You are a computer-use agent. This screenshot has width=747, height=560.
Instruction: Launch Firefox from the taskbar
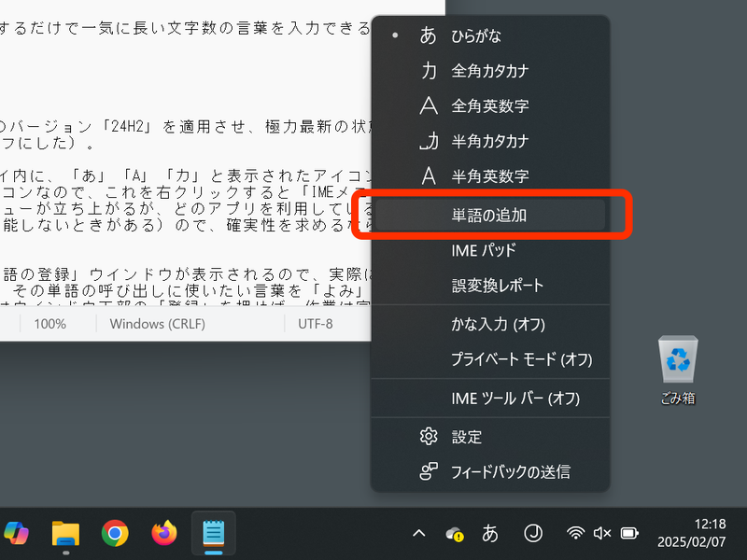163,534
